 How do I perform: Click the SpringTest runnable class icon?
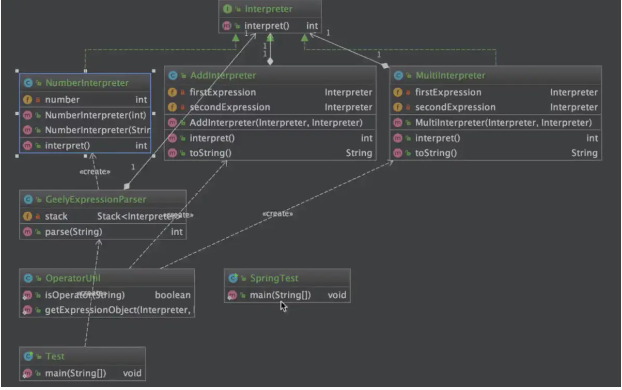pyautogui.click(x=233, y=278)
